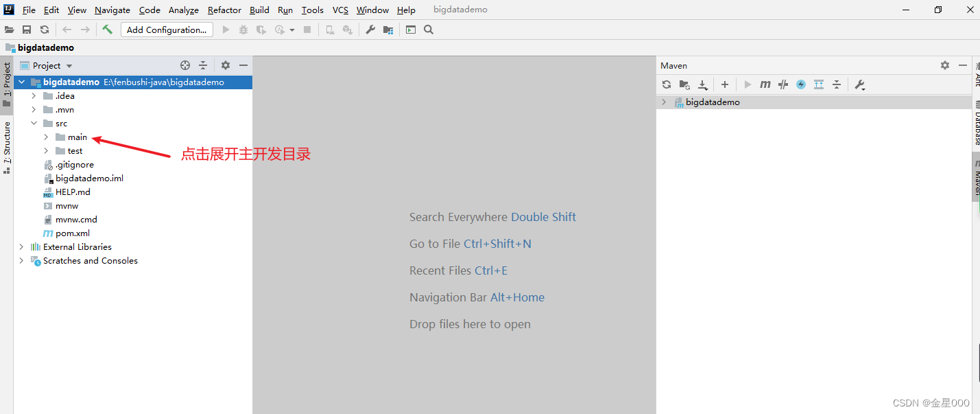Toggle Skip Tests mode in Maven panel
This screenshot has height=414, width=980.
(x=782, y=84)
